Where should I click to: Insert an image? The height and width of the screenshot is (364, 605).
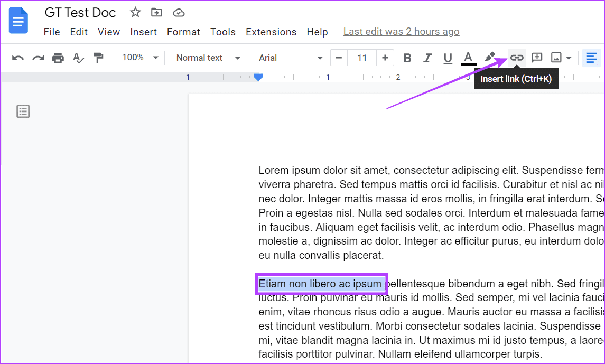point(556,58)
